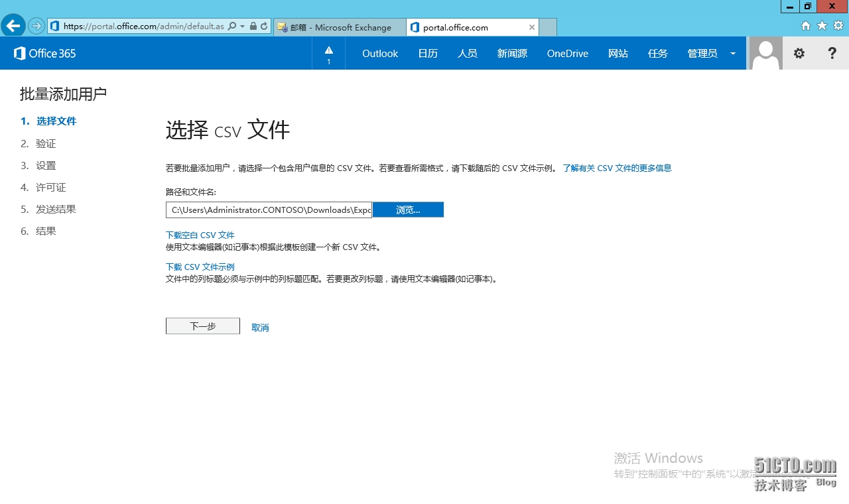The image size is (849, 504).
Task: Click the 下载空白 CSV 文件 link
Action: pos(200,235)
